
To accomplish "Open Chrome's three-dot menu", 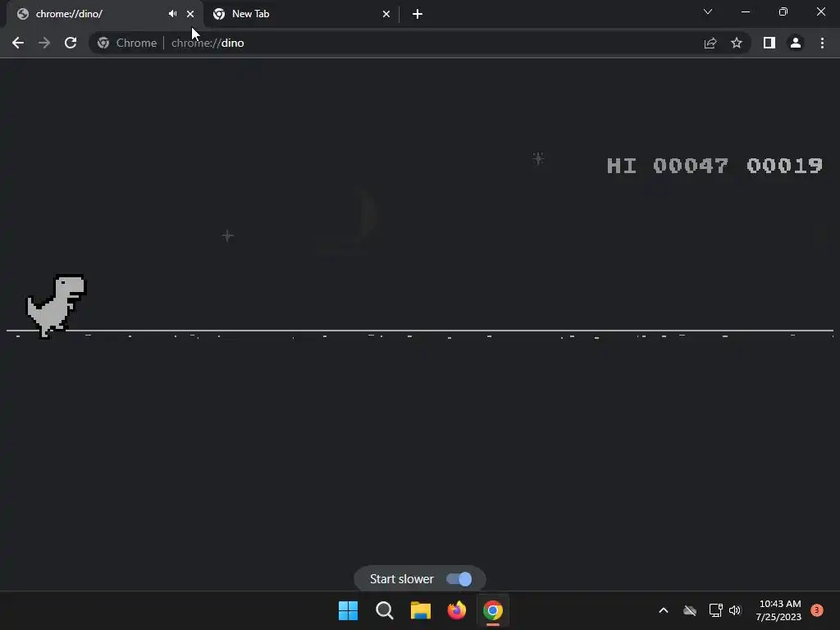I will 822,43.
